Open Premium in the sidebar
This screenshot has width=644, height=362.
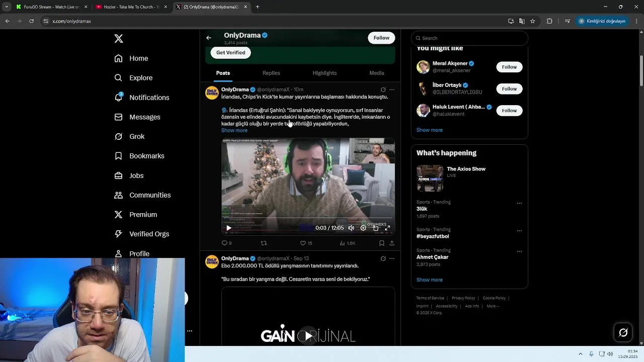pos(136,215)
